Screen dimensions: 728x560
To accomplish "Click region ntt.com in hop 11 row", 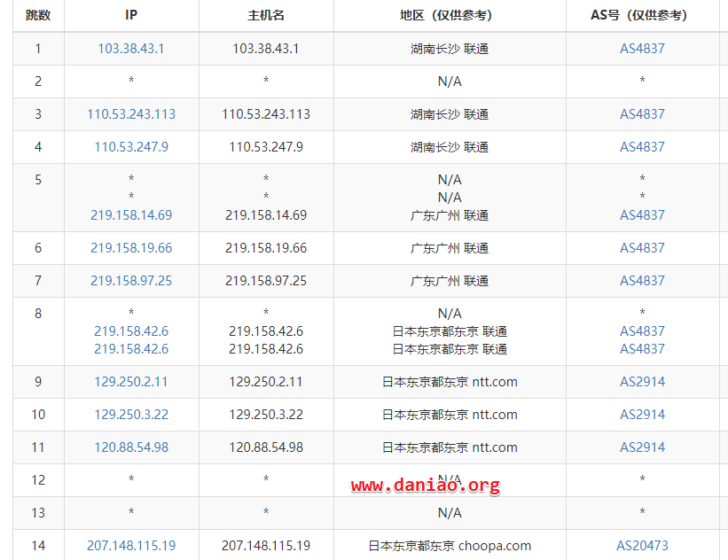I will point(450,447).
